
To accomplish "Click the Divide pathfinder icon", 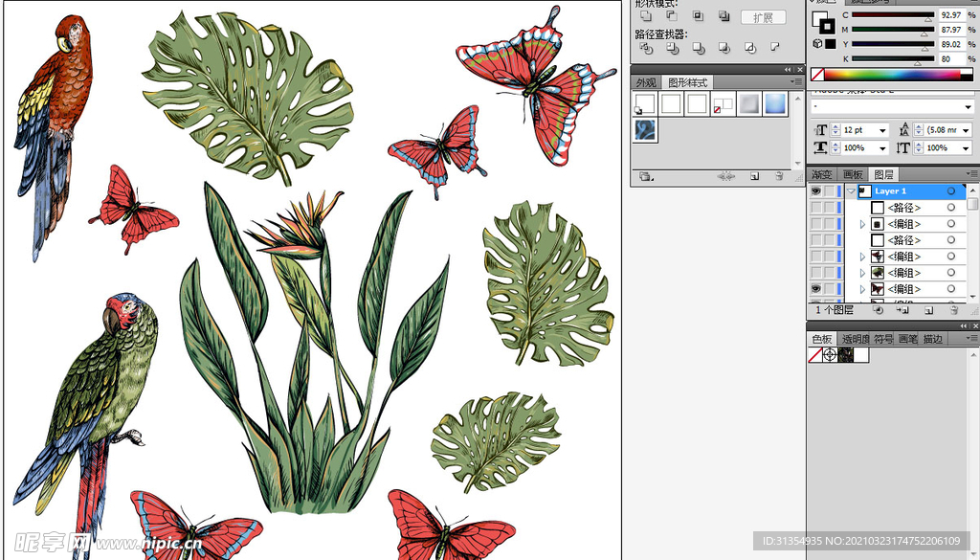I will (x=646, y=48).
